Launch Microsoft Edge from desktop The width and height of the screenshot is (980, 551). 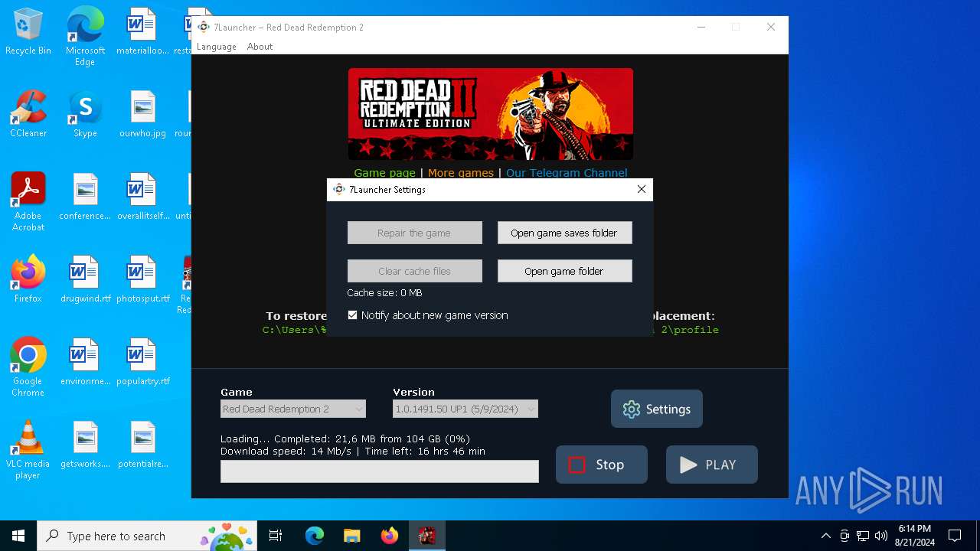pos(85,37)
